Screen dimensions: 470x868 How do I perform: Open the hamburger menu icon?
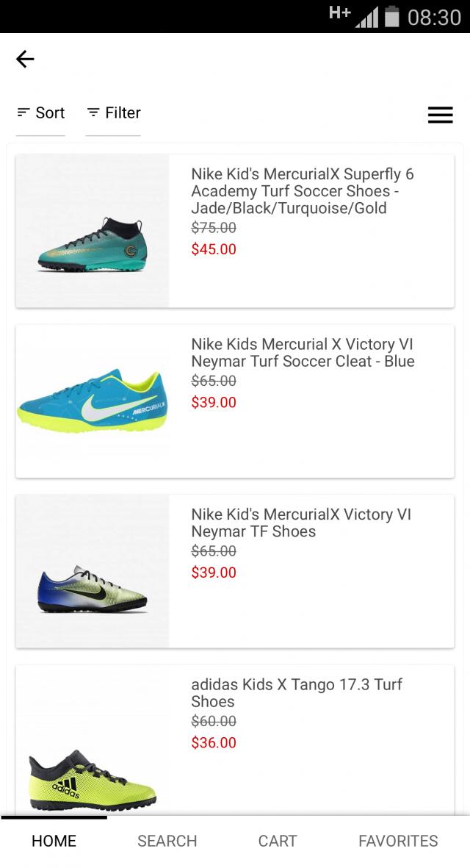[x=440, y=115]
